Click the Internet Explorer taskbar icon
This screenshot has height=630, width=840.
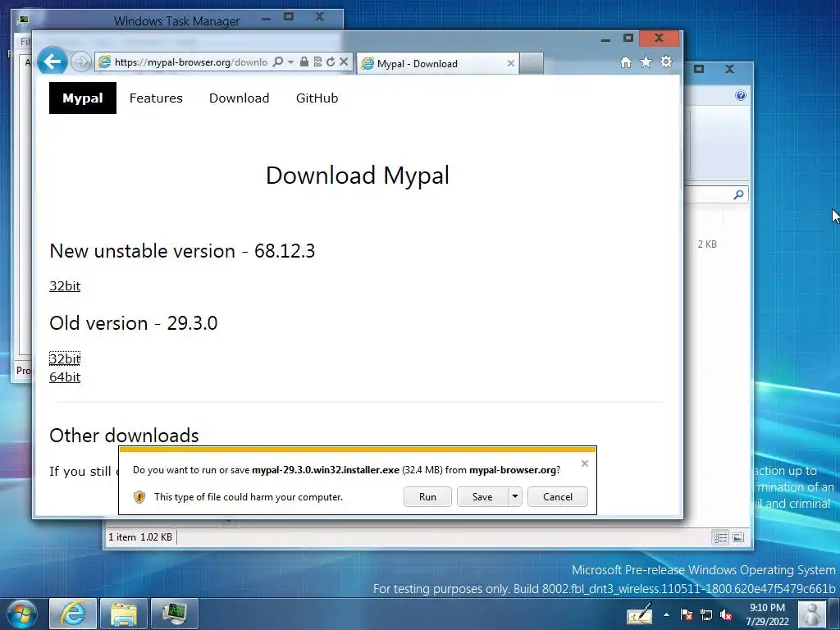(x=73, y=614)
